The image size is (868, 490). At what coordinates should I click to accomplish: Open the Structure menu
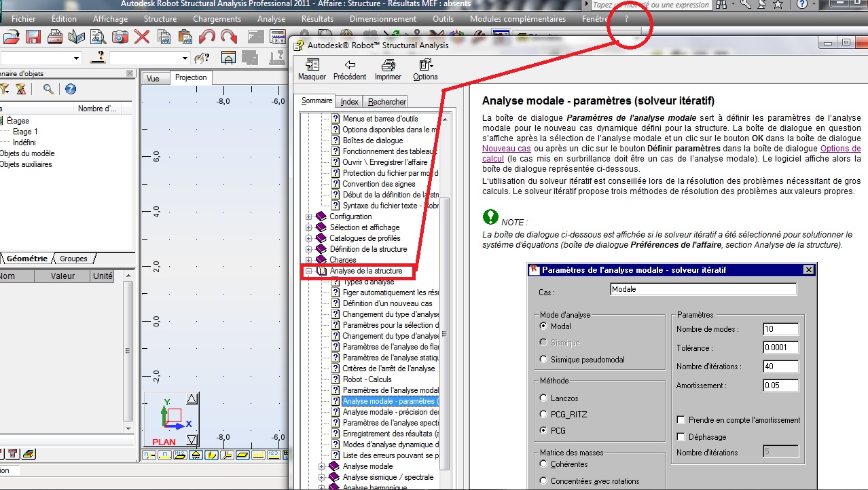pyautogui.click(x=160, y=19)
